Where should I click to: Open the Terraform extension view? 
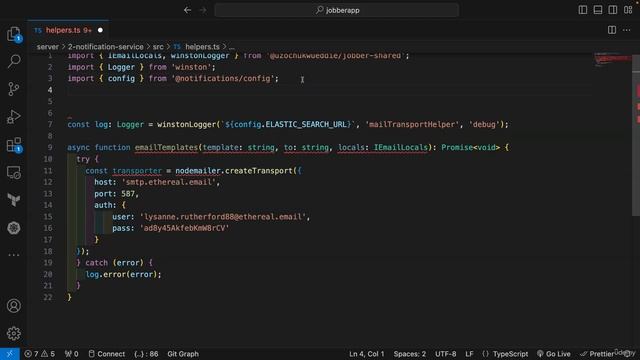[x=13, y=200]
